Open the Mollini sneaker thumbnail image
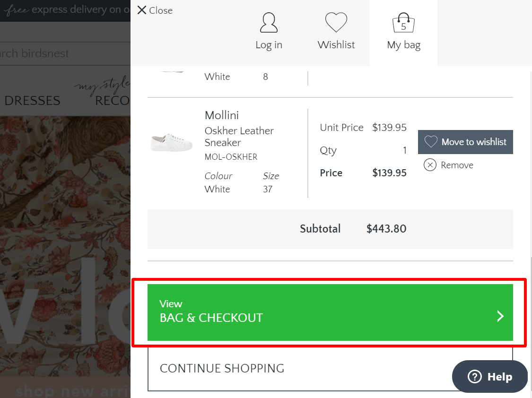The width and height of the screenshot is (532, 398). point(171,142)
